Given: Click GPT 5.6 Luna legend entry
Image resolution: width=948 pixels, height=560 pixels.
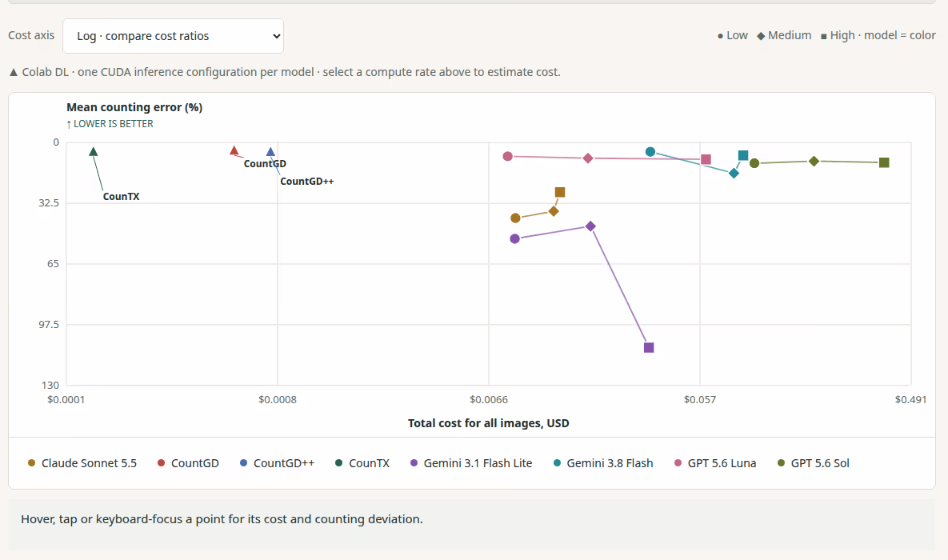Looking at the screenshot, I should [715, 463].
